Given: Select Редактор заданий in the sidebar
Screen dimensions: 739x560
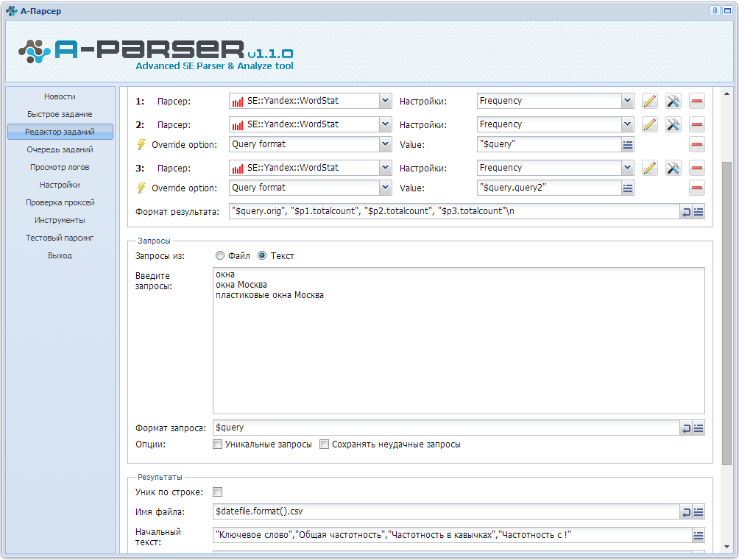Looking at the screenshot, I should 60,132.
